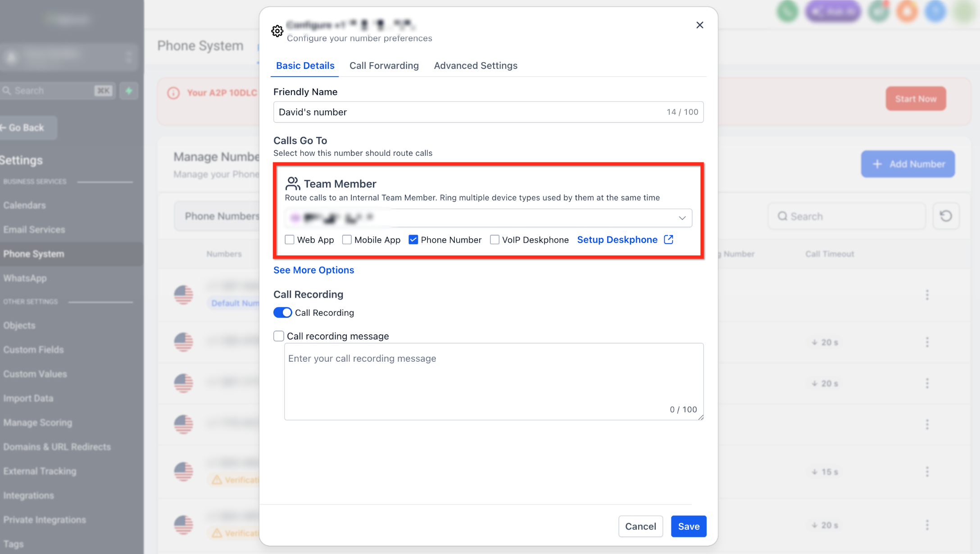Click the Team Member people icon
Screen dimensions: 980x554
[293, 183]
